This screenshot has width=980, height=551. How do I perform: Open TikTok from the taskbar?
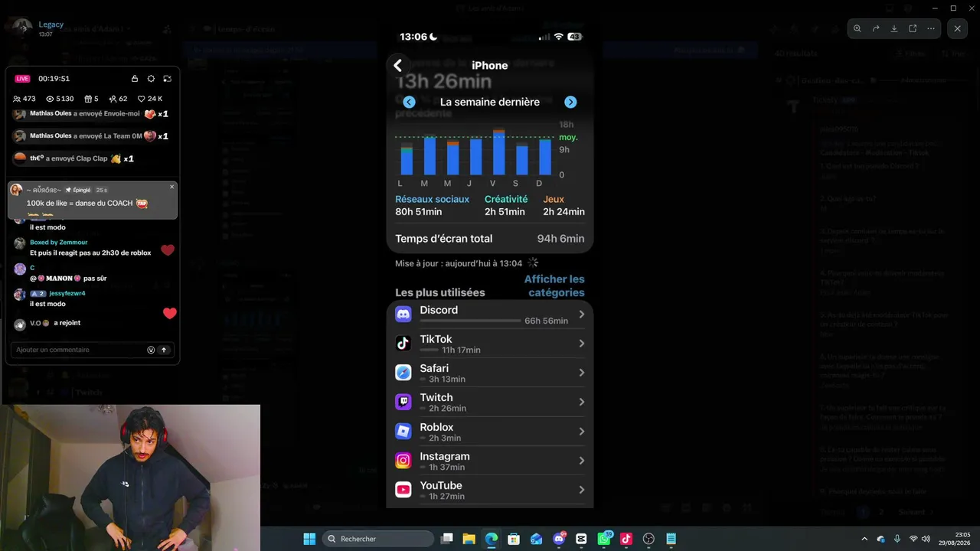click(x=626, y=539)
